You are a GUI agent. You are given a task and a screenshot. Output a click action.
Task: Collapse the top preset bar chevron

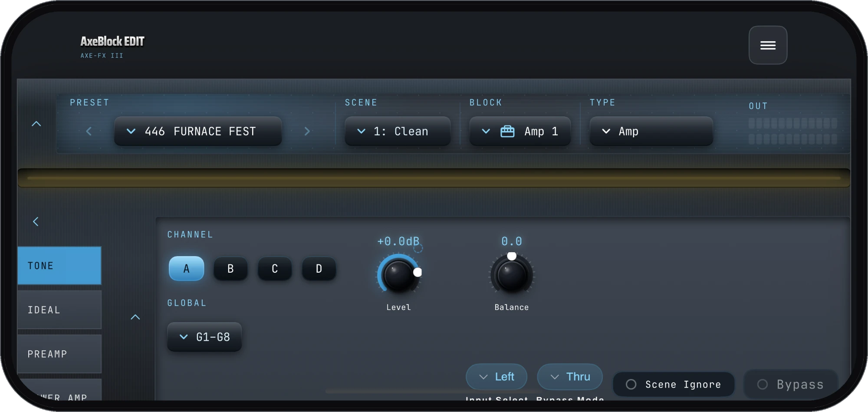pyautogui.click(x=36, y=124)
